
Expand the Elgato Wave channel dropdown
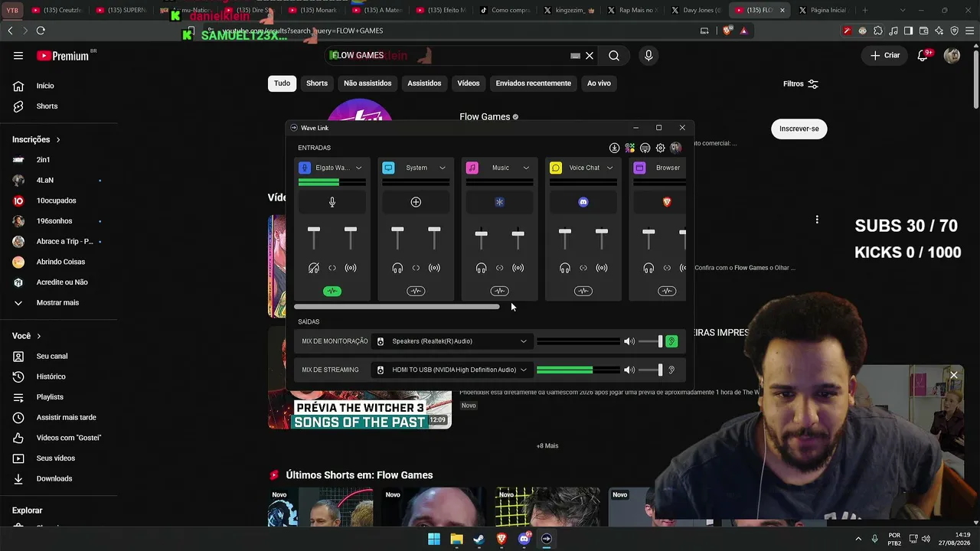(358, 168)
